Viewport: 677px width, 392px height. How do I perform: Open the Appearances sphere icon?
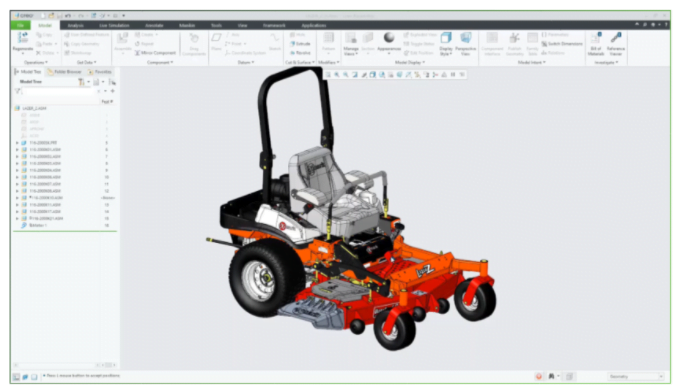389,38
